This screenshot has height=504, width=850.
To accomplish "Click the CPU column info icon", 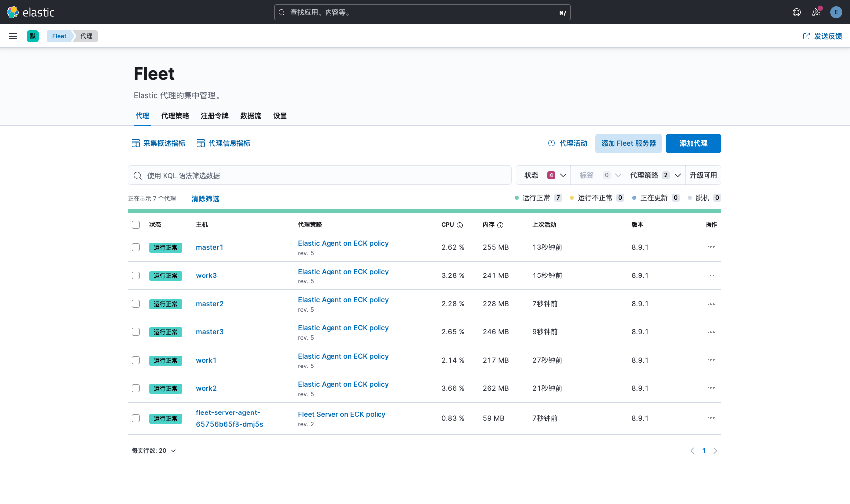I will click(460, 225).
